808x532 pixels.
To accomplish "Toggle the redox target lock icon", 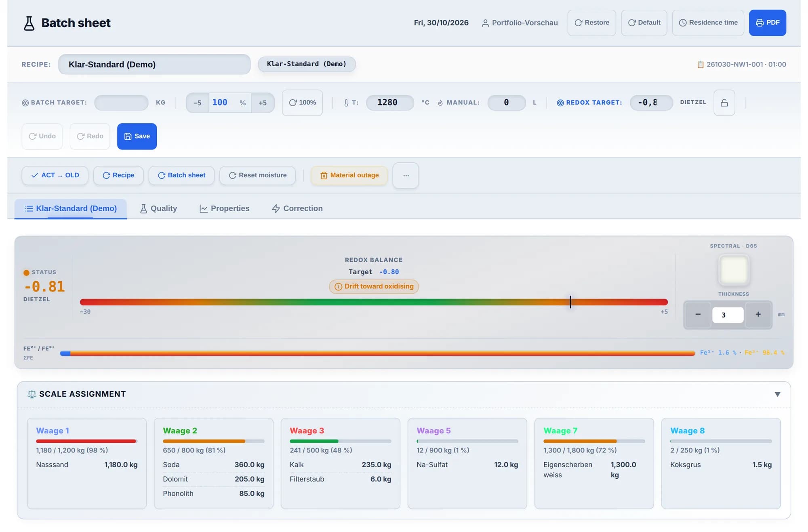I will (x=724, y=103).
